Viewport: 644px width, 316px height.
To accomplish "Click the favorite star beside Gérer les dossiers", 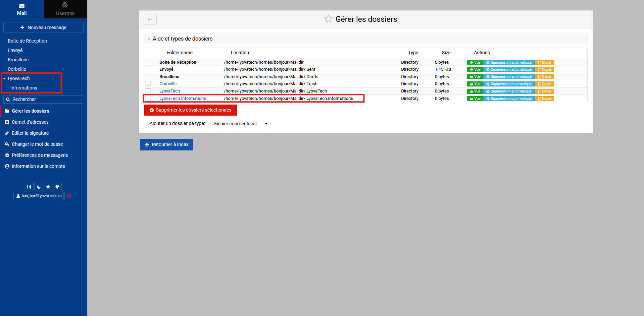I will [328, 19].
